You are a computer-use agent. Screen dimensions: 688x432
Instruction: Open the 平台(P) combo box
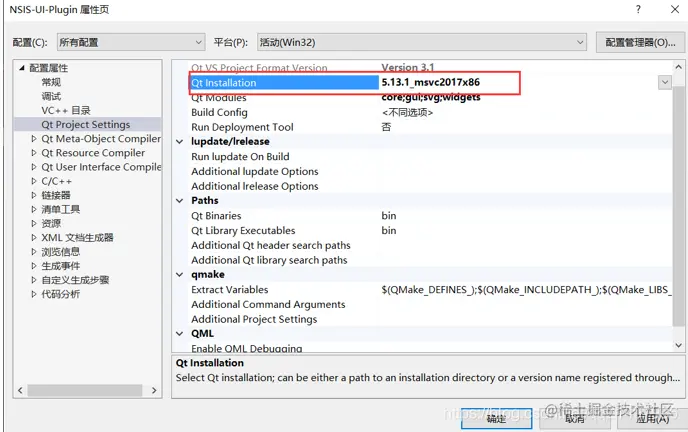[x=422, y=42]
